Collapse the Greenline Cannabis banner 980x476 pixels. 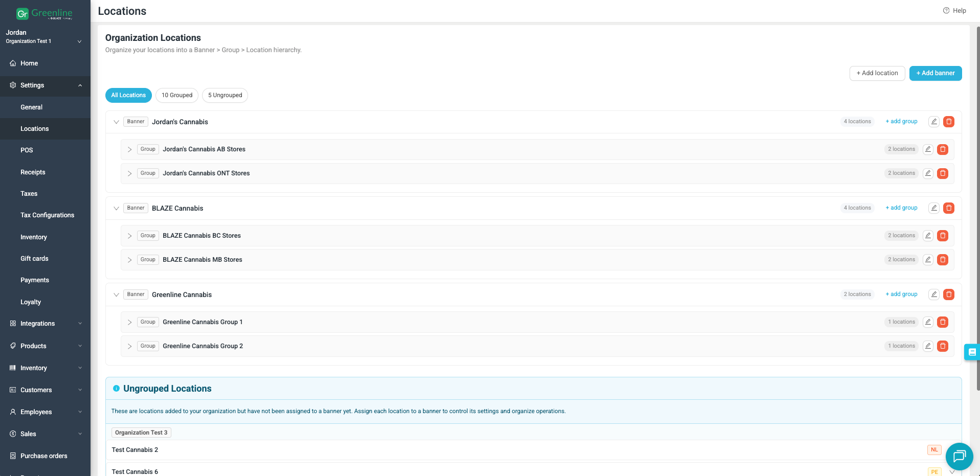coord(116,294)
